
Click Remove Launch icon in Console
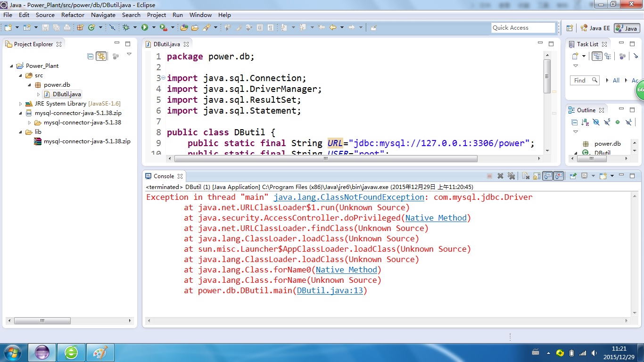[x=500, y=176]
